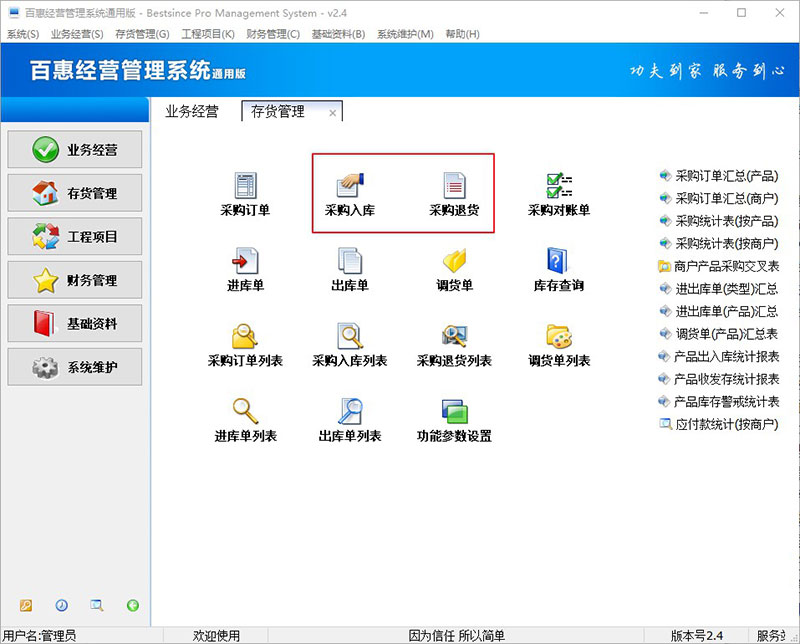This screenshot has height=644, width=800.
Task: Switch to the 业务经营 tab
Action: coord(192,111)
